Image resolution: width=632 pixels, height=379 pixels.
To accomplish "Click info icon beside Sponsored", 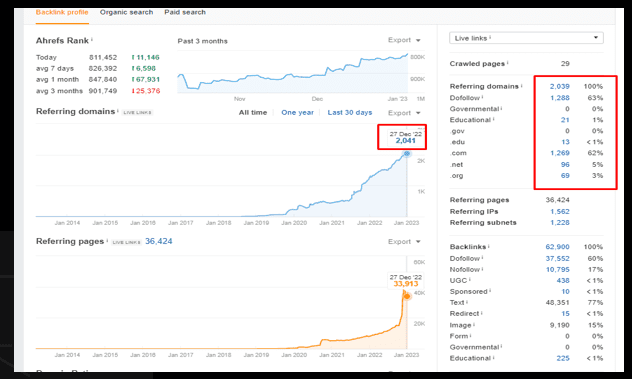I will click(x=490, y=291).
